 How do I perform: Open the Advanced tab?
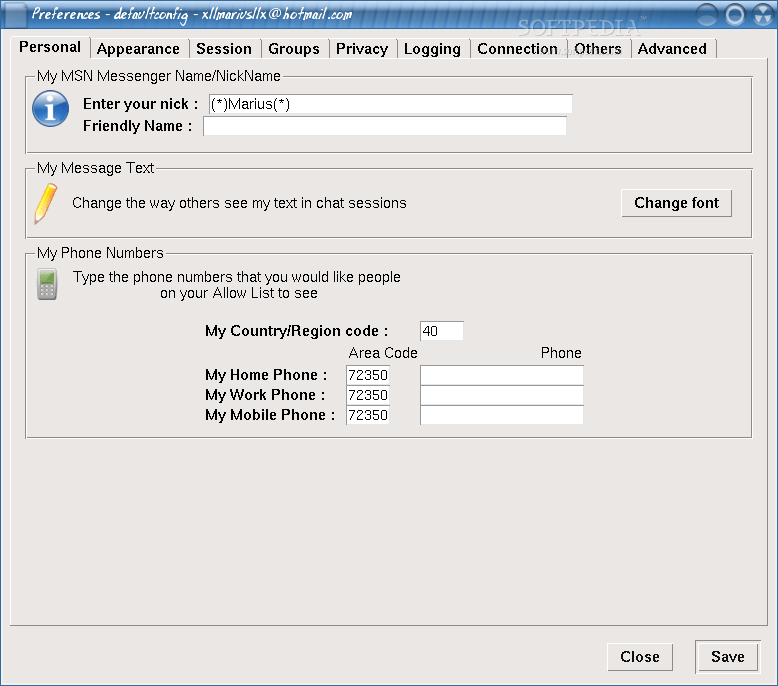click(x=672, y=49)
